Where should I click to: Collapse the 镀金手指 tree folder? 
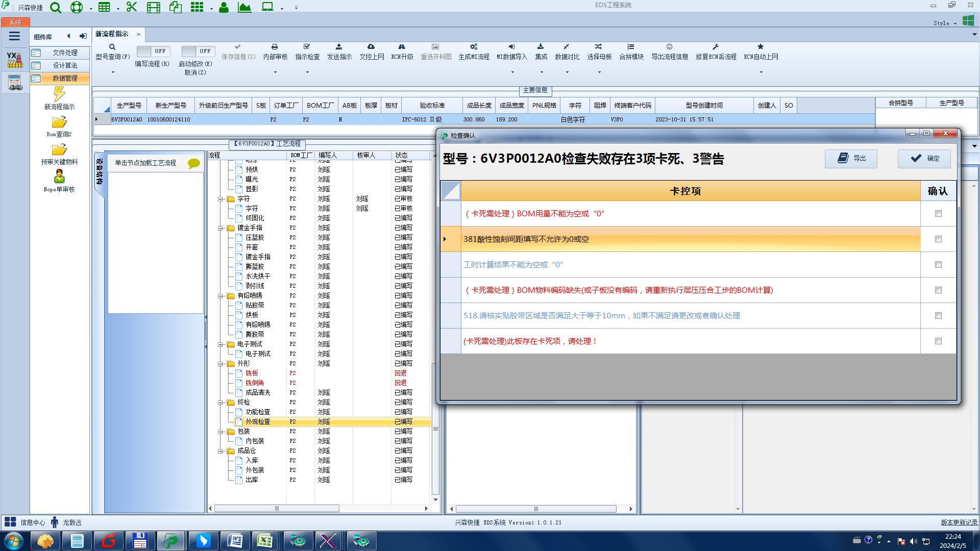(x=221, y=228)
